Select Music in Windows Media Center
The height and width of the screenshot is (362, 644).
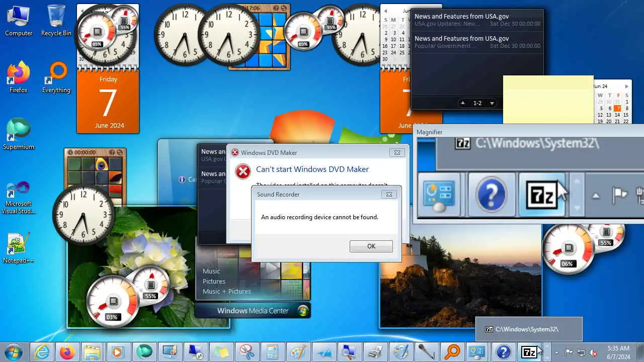(x=211, y=271)
